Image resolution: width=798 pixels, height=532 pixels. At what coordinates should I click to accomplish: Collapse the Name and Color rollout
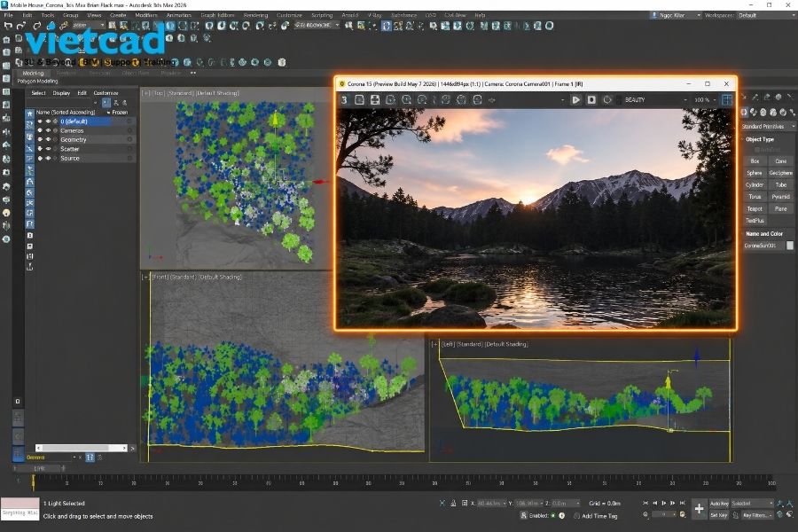(764, 234)
